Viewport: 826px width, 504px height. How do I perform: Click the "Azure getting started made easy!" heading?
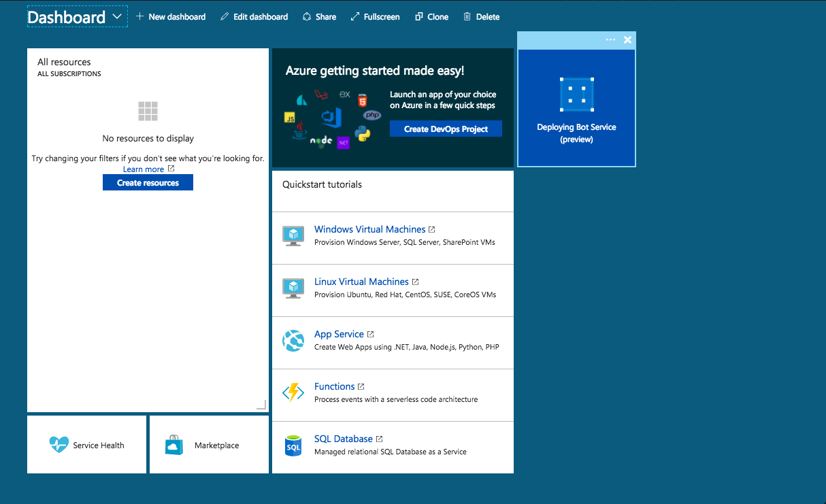(375, 71)
